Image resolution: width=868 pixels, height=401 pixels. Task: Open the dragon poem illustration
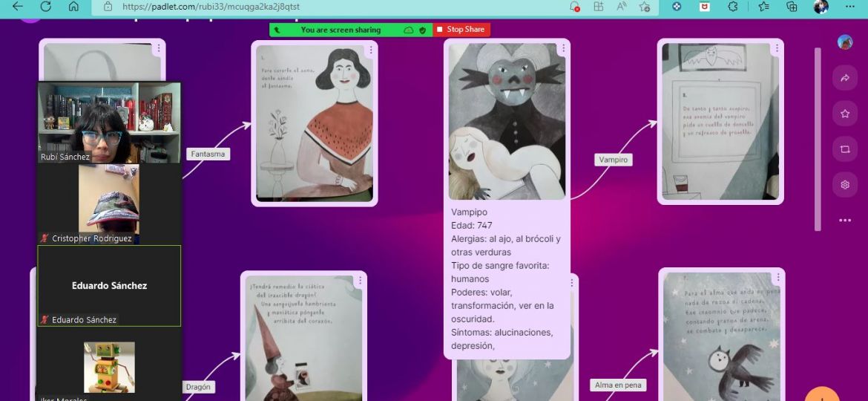point(303,338)
